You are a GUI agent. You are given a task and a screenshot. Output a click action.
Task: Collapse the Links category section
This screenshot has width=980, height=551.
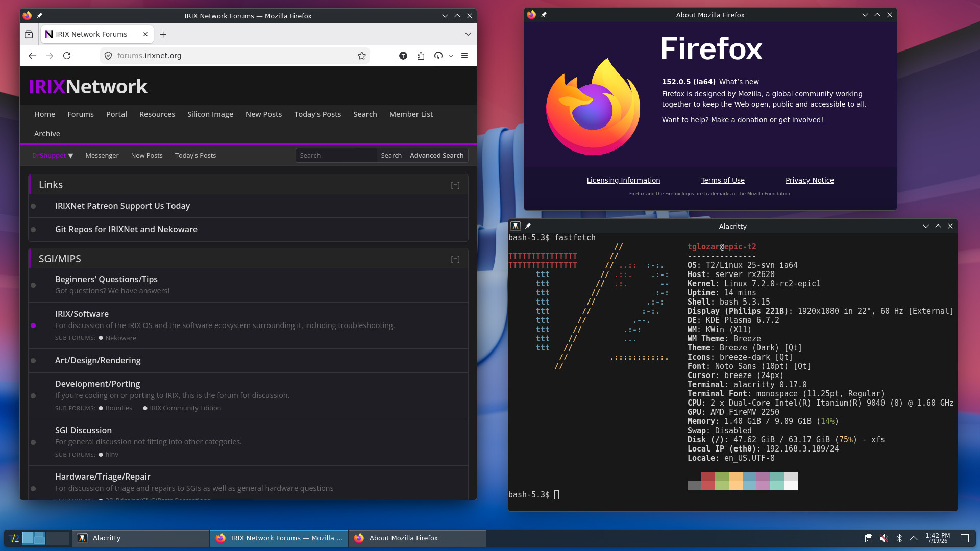(x=455, y=185)
